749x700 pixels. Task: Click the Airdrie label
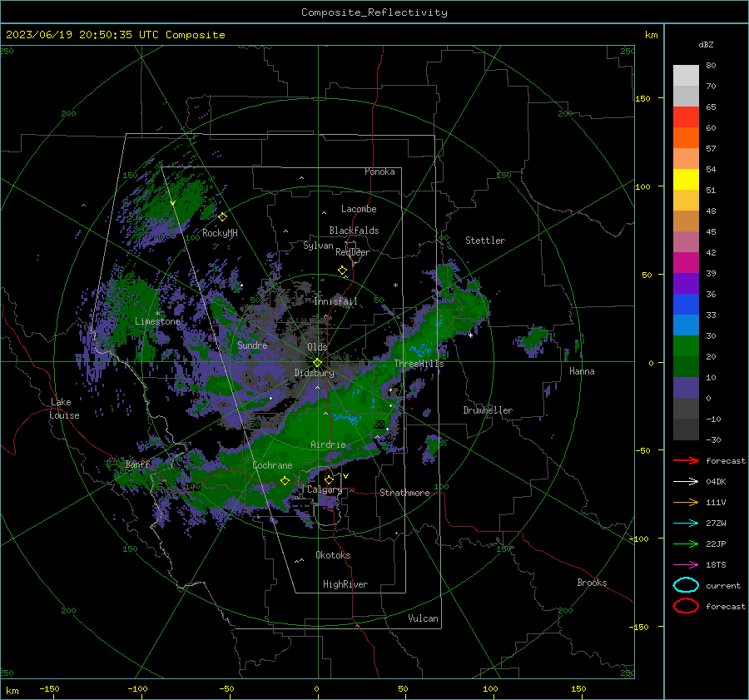(328, 444)
